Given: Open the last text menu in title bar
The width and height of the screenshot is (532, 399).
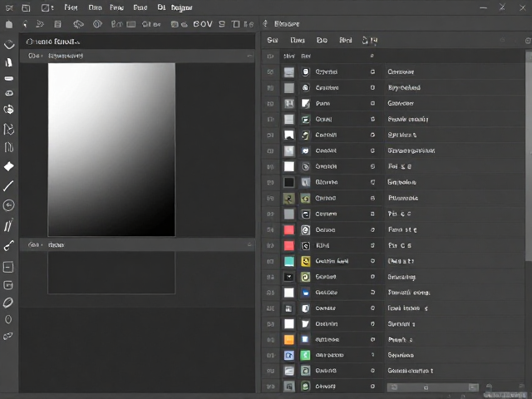Looking at the screenshot, I should (x=181, y=7).
